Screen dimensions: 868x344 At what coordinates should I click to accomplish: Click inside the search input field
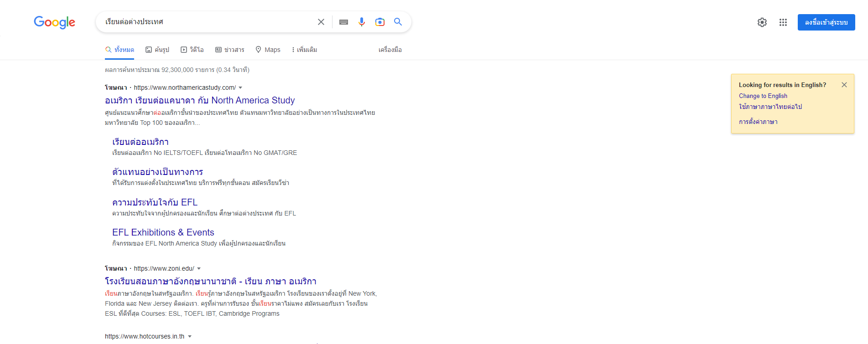(208, 22)
